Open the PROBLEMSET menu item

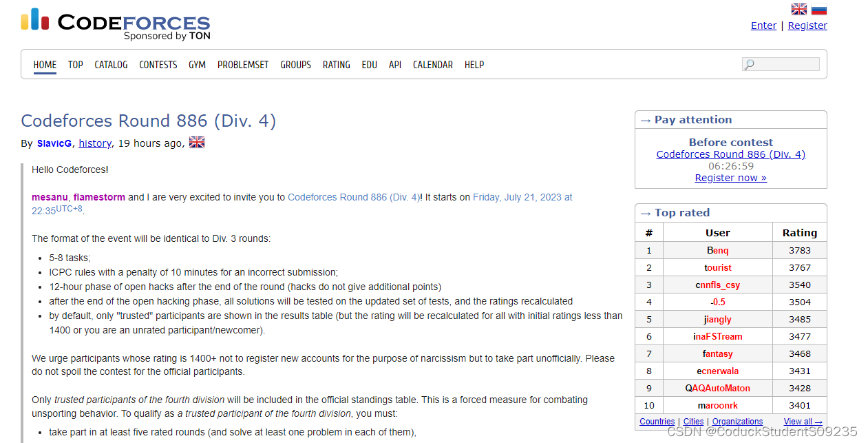[x=243, y=65]
